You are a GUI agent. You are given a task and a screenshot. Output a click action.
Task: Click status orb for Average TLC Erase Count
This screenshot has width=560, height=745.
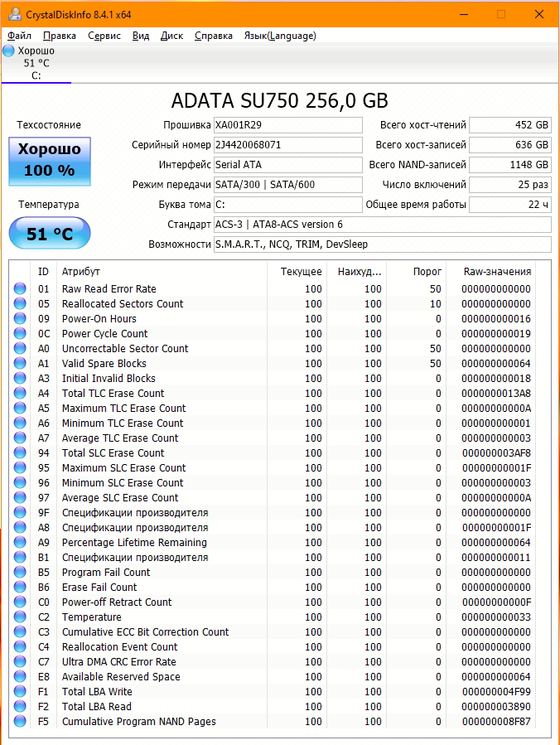tap(20, 438)
